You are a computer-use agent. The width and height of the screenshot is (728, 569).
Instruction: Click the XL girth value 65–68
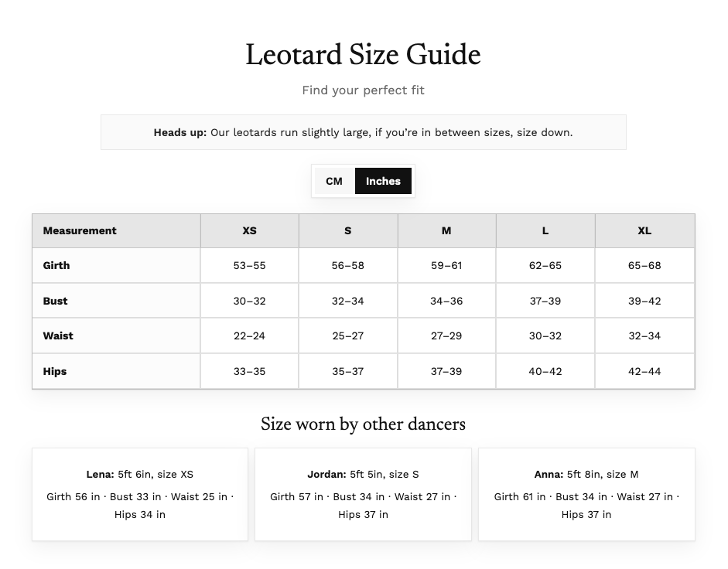[x=644, y=265]
